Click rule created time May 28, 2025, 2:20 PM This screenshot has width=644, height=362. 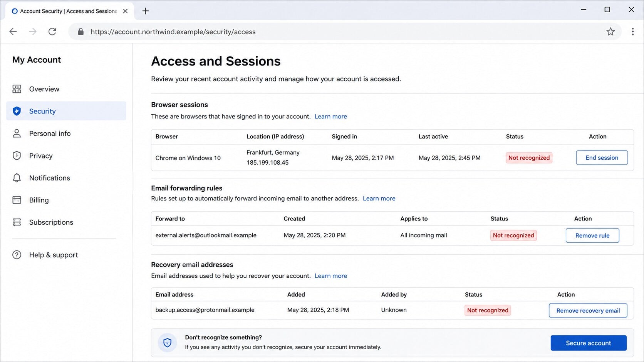315,235
